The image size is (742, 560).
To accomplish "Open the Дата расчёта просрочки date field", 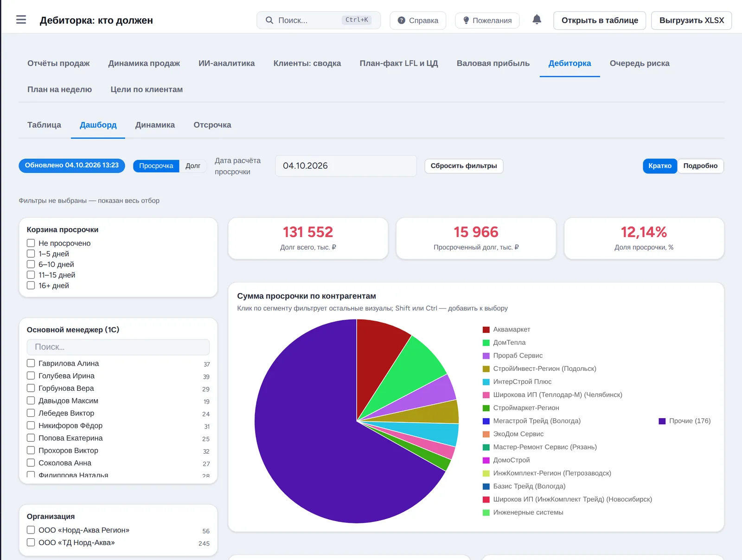I will pos(346,166).
